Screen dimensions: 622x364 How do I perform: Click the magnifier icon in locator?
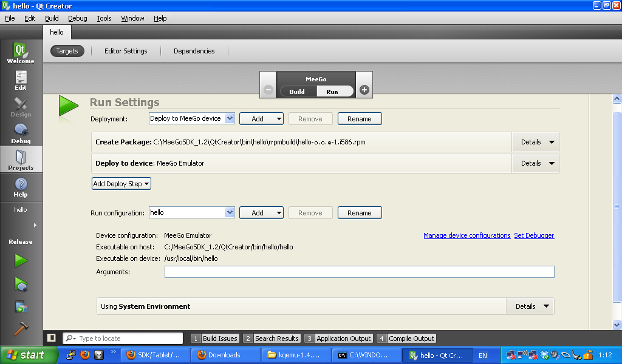[x=70, y=338]
